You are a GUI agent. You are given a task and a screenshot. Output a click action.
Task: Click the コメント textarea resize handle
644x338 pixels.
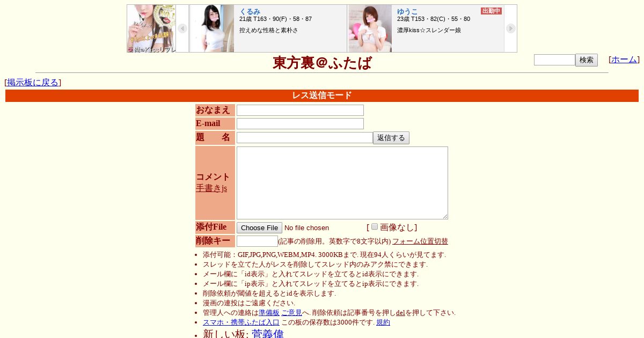(445, 216)
